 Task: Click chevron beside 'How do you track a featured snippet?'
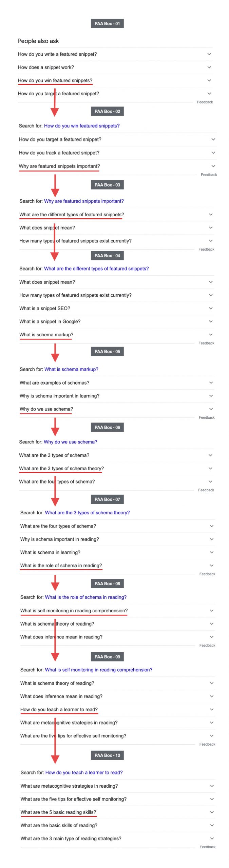(213, 153)
